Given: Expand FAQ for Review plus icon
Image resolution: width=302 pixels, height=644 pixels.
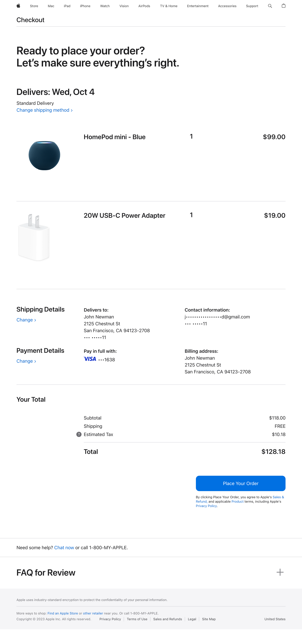Looking at the screenshot, I should point(280,572).
